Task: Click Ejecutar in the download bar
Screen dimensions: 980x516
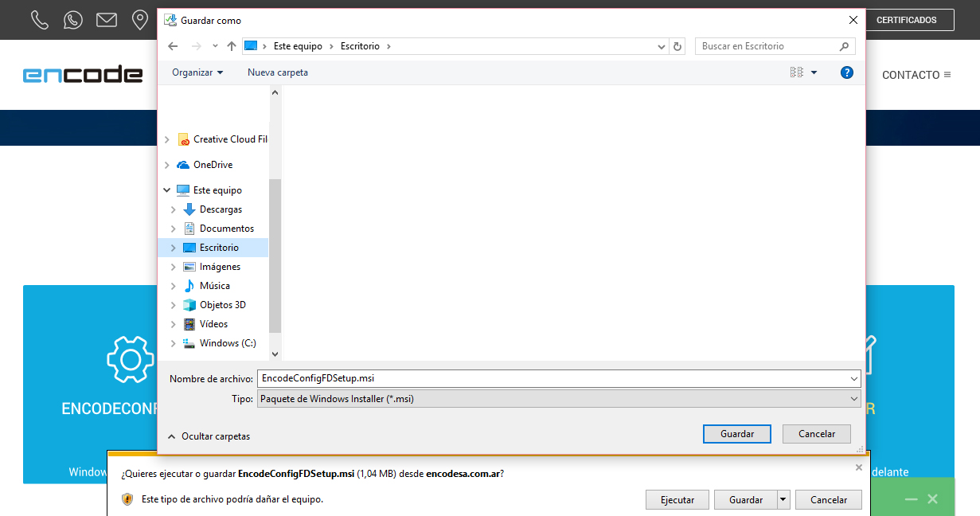Action: [677, 500]
